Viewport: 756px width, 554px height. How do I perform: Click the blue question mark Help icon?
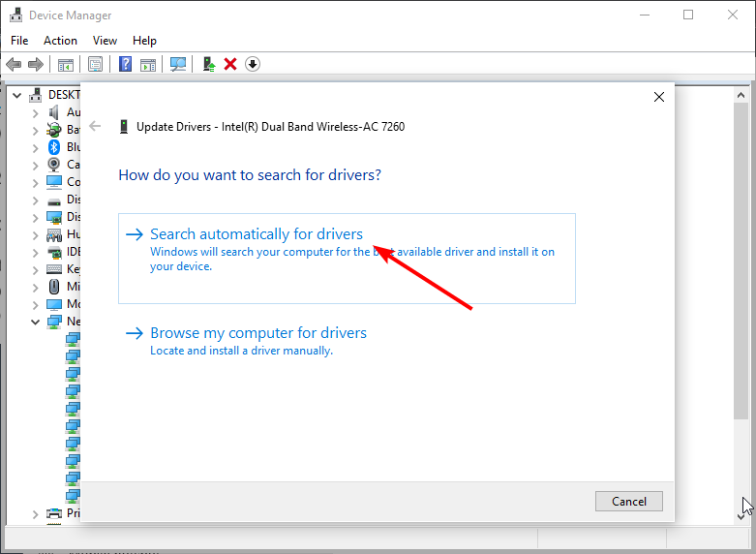tap(126, 64)
